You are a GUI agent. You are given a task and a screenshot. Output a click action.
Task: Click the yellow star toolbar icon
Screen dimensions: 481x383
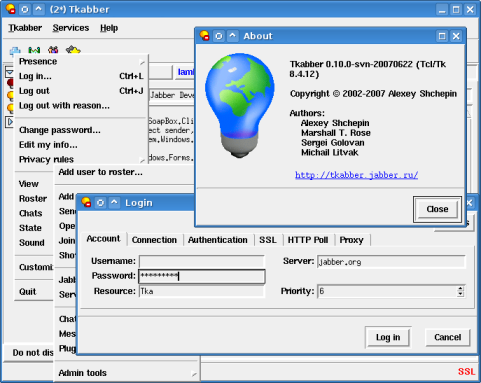click(73, 50)
